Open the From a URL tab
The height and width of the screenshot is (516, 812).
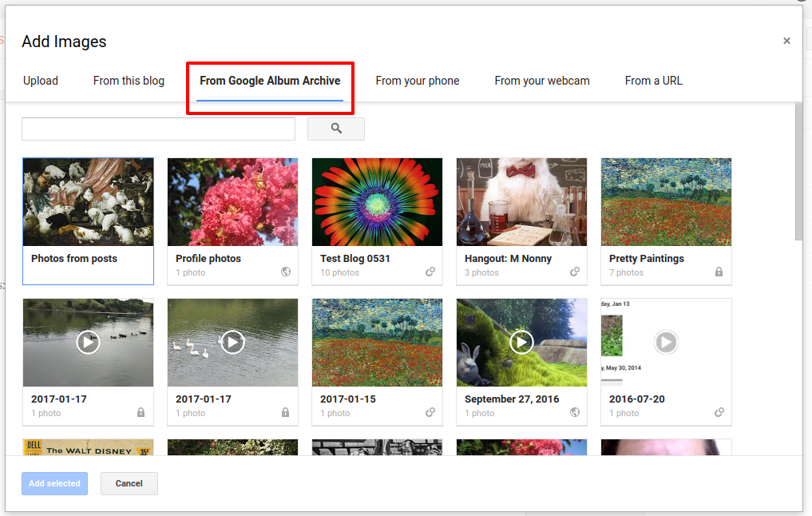tap(653, 81)
